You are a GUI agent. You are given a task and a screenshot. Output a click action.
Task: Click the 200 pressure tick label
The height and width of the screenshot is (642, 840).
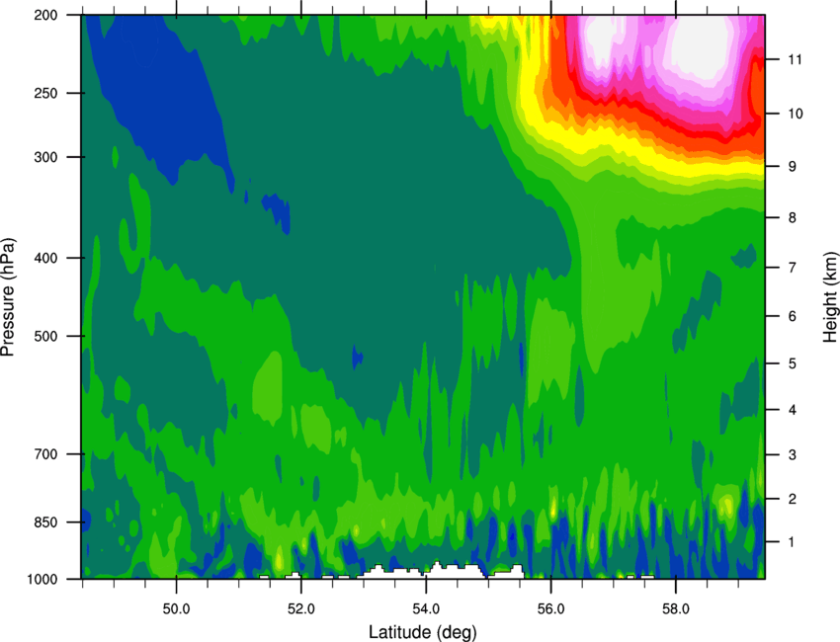tap(46, 15)
